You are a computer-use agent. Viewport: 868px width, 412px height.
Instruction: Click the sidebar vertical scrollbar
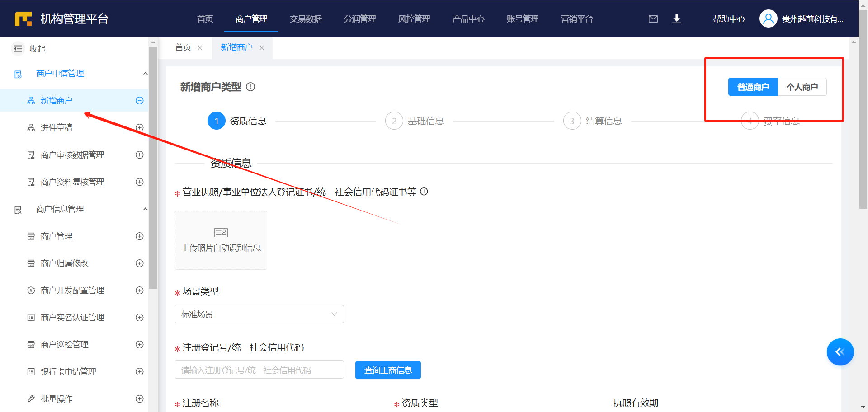pyautogui.click(x=153, y=167)
